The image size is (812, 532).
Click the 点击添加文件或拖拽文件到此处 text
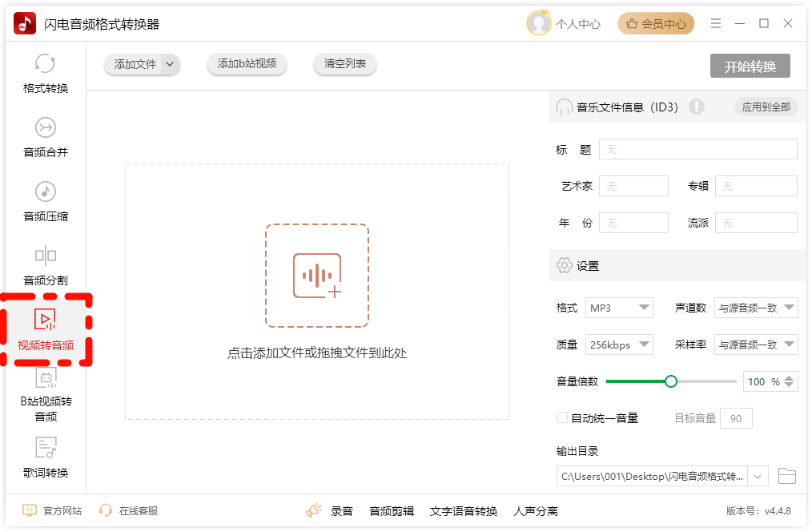click(317, 353)
